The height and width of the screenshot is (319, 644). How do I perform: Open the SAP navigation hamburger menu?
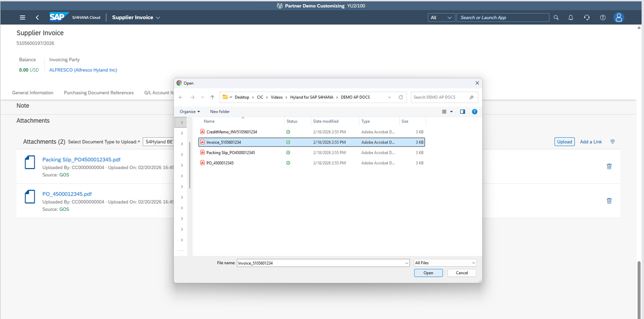point(22,17)
